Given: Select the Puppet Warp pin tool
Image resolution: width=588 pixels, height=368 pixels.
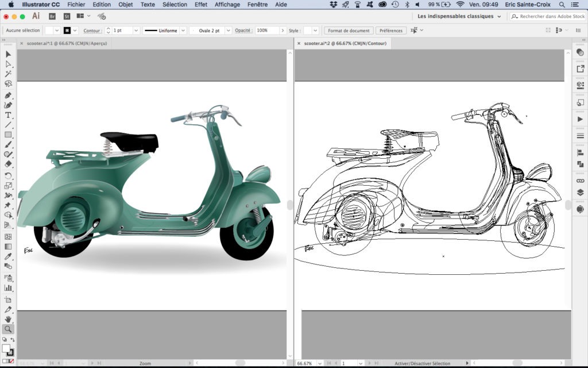Looking at the screenshot, I should 8,205.
